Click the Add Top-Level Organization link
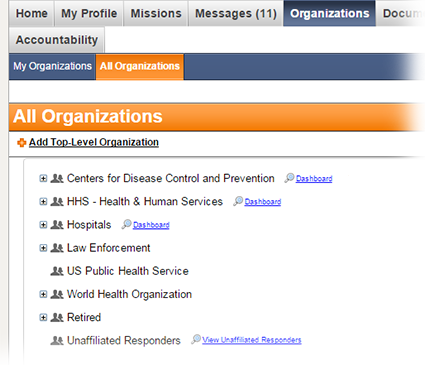Image resolution: width=425 pixels, height=365 pixels. (94, 142)
